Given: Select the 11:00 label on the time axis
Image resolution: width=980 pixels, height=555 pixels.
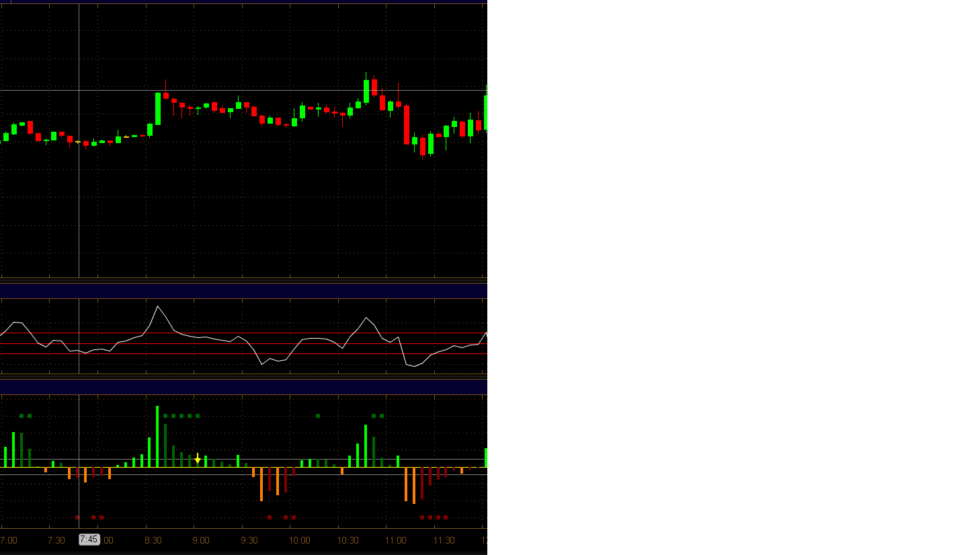Looking at the screenshot, I should [x=396, y=540].
